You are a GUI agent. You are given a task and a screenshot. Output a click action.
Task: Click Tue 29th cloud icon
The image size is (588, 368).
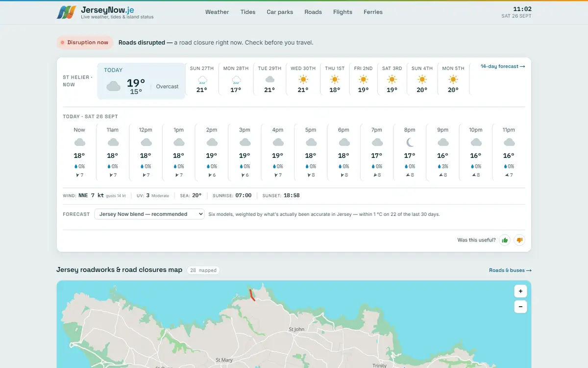click(269, 79)
